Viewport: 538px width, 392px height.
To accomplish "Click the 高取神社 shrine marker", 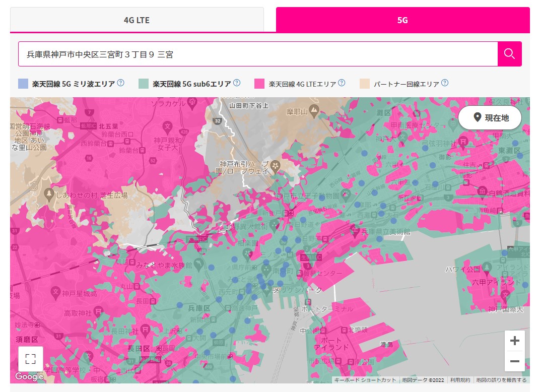I will (x=98, y=311).
